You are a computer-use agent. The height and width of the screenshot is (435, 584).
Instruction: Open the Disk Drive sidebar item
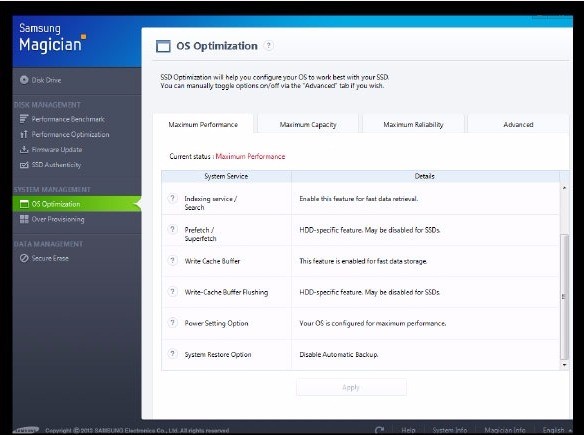coord(41,80)
